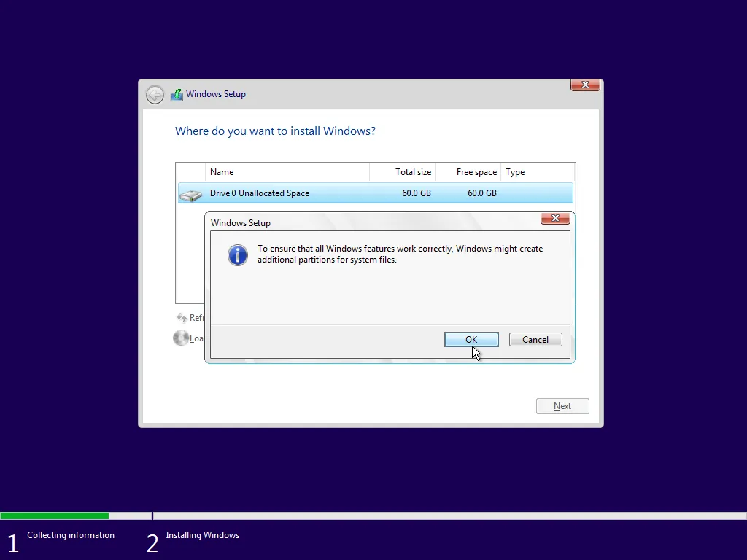Click the Installing Windows step label
Viewport: 747px width, 560px height.
(202, 535)
